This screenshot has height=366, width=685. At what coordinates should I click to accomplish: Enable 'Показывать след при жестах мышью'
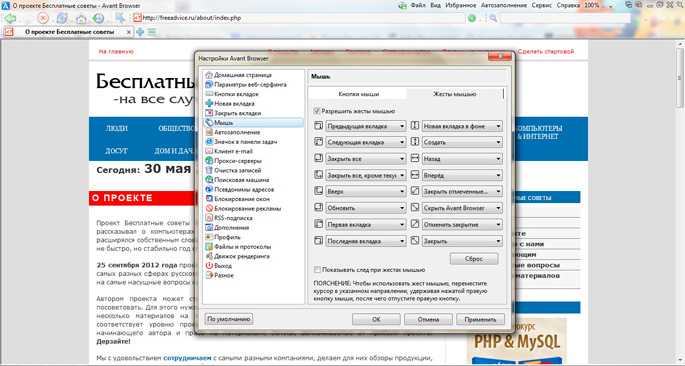318,270
